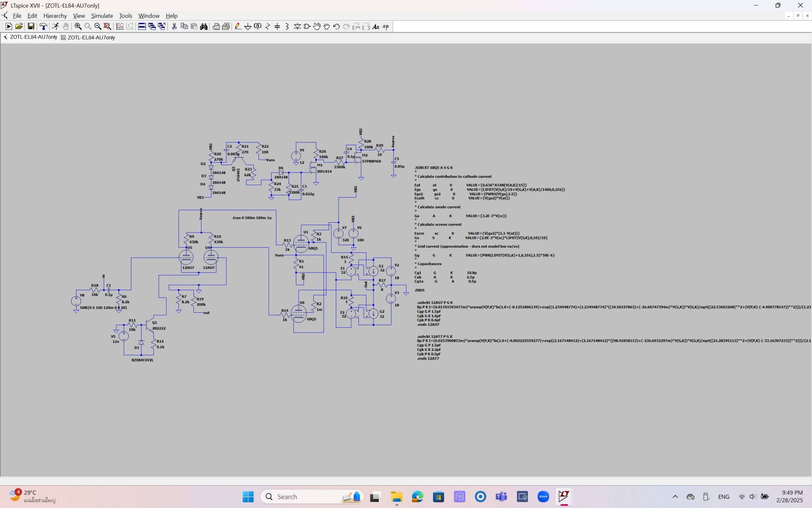The image size is (812, 508).
Task: Place a ground symbol
Action: [x=248, y=27]
